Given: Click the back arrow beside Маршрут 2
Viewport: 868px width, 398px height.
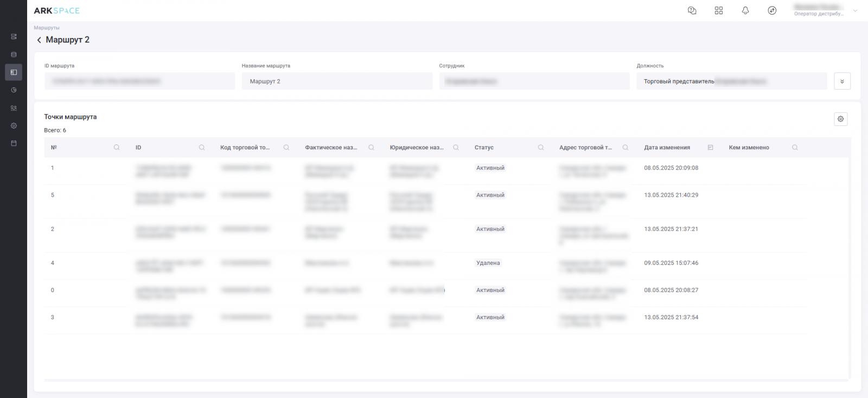Looking at the screenshot, I should click(x=39, y=40).
